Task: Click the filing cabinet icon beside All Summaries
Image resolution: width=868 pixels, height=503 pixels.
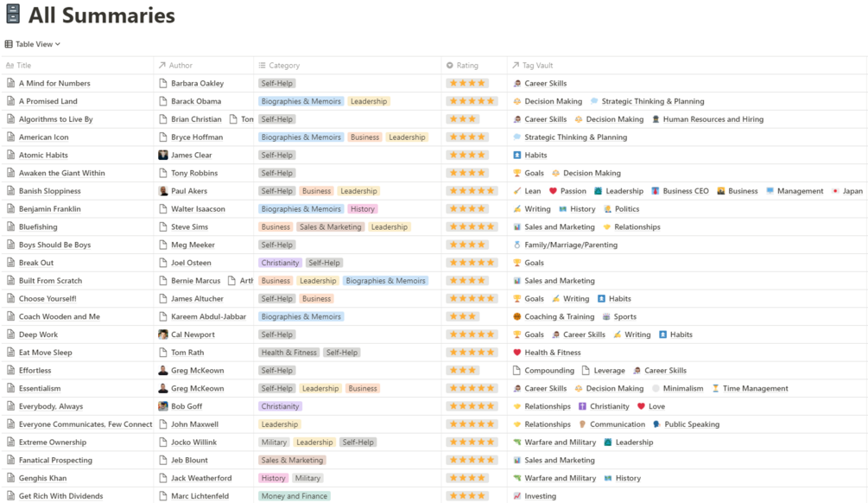Action: point(13,15)
